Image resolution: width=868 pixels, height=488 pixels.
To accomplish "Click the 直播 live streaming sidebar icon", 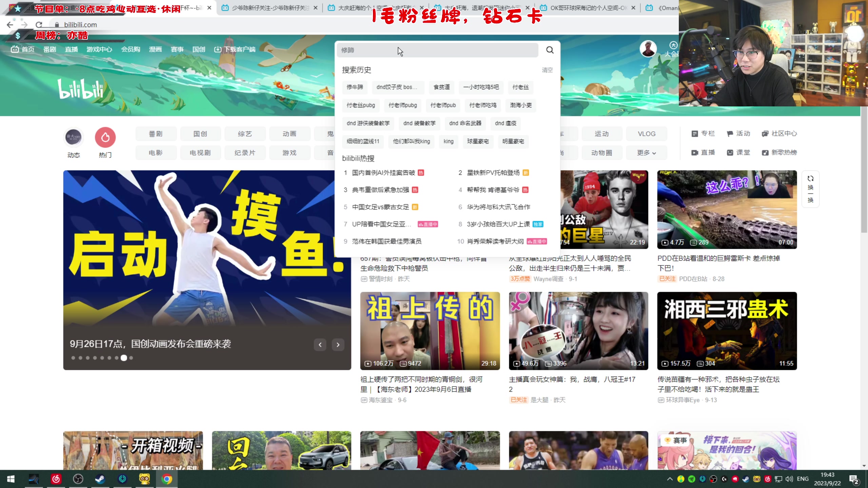I will point(694,152).
